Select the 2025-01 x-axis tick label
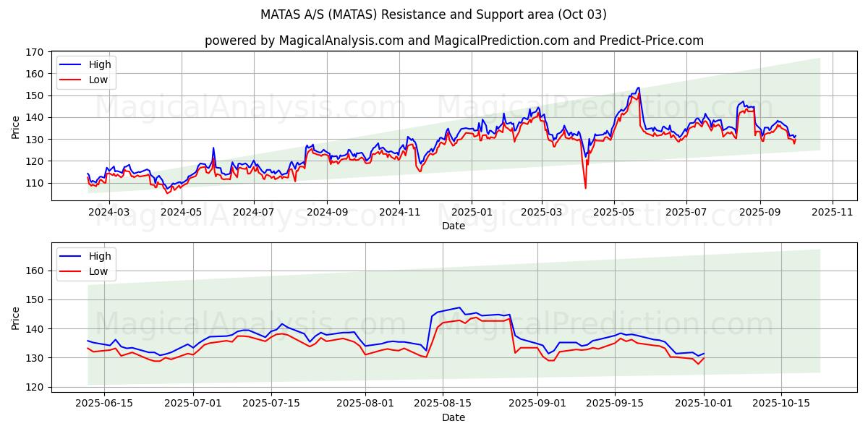Viewport: 868px width, 434px height. point(472,212)
